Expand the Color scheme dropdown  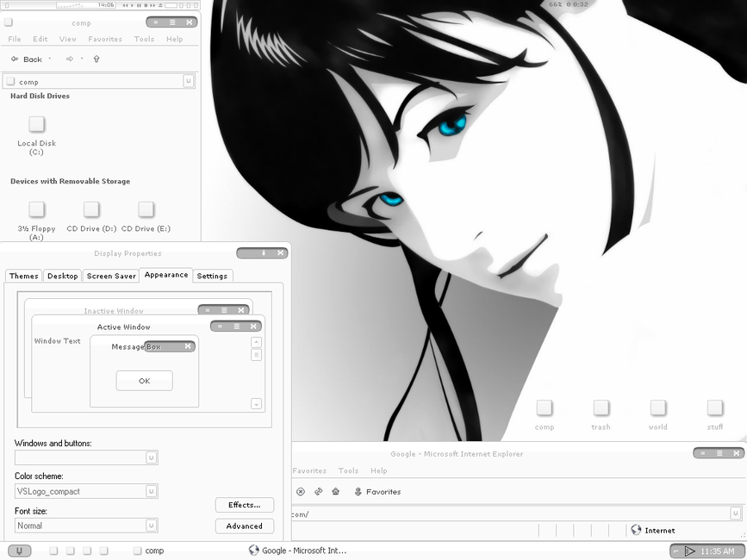click(152, 491)
